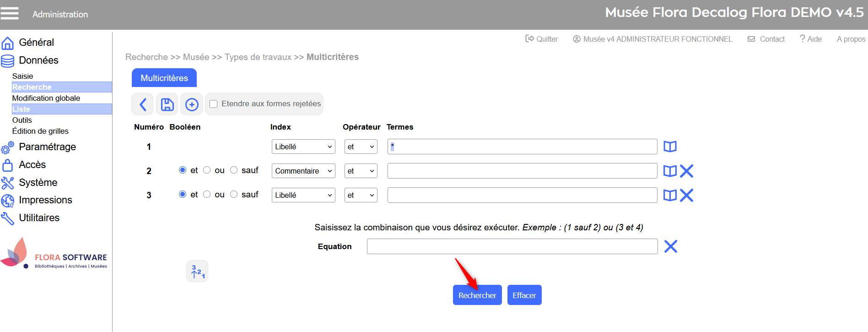Click into the Equation input field
The image size is (868, 332).
[512, 246]
